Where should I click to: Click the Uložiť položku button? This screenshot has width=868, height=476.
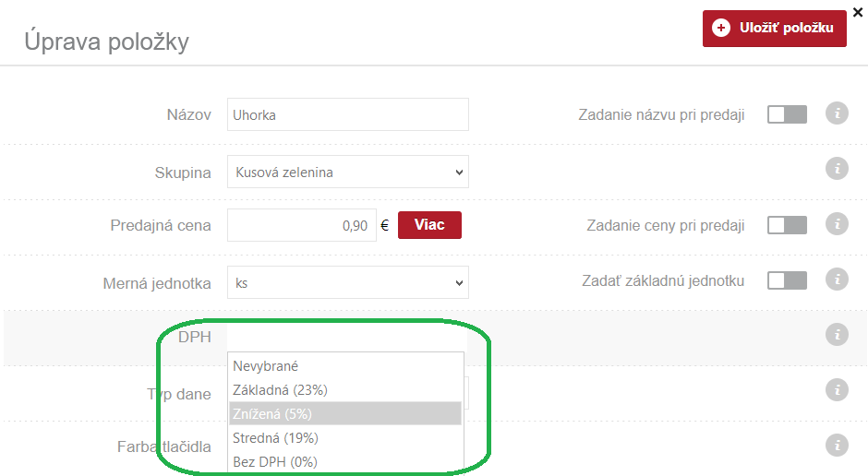[x=774, y=29]
